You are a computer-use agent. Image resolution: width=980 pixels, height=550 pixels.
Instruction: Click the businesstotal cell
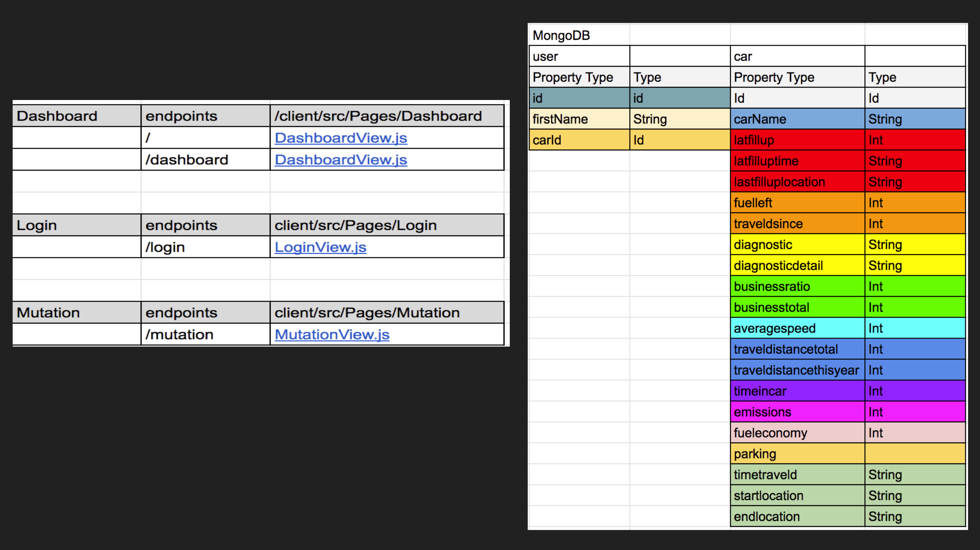798,307
